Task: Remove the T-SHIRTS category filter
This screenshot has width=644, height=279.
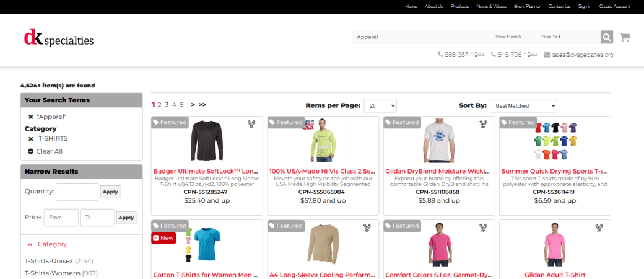Action: point(30,139)
